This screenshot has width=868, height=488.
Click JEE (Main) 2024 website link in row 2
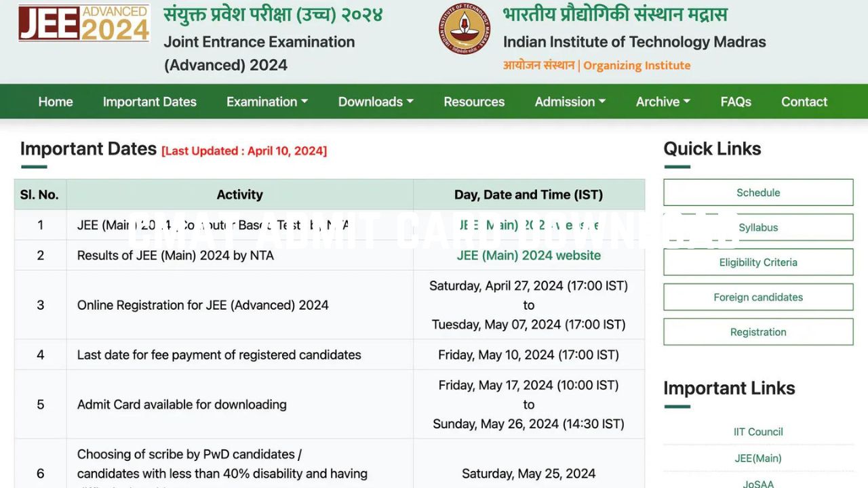tap(529, 256)
